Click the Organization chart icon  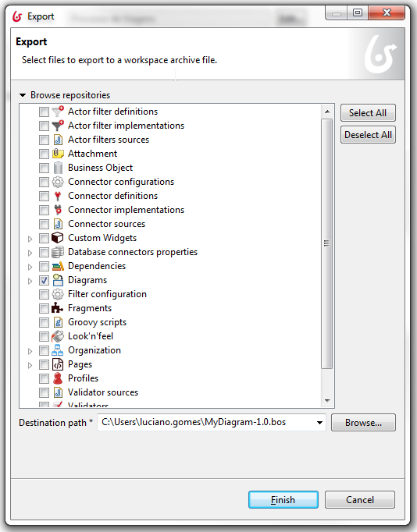pyautogui.click(x=57, y=350)
